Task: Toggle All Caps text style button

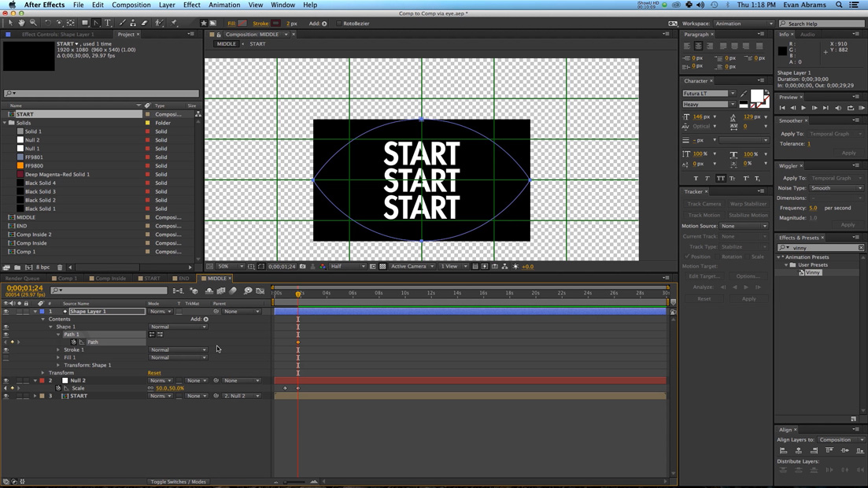Action: coord(720,179)
